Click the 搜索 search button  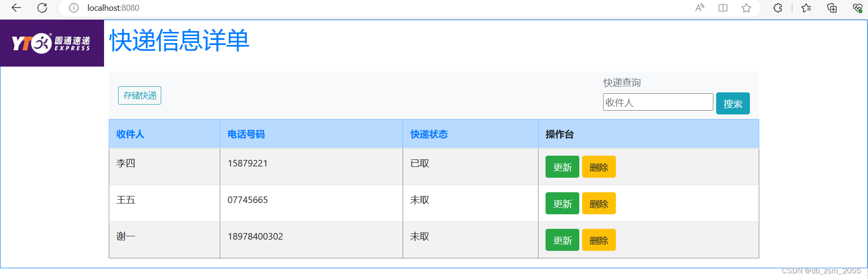[x=733, y=104]
